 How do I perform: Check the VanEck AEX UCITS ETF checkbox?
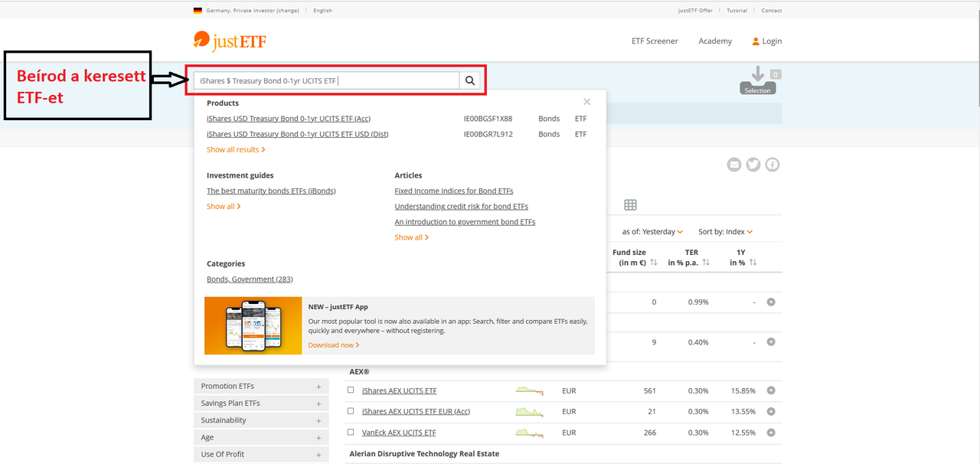(351, 432)
